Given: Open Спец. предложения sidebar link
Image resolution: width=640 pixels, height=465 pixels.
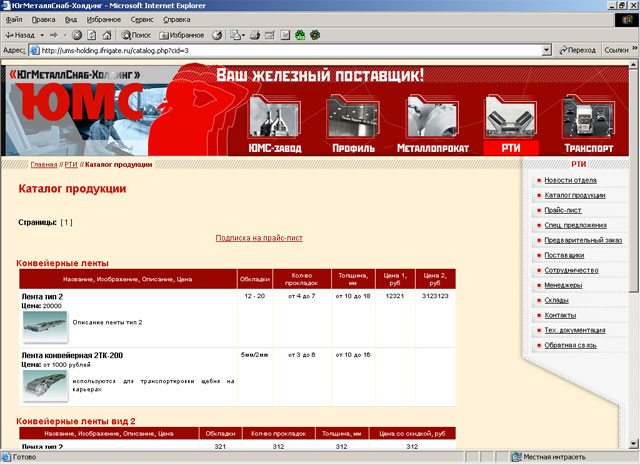Looking at the screenshot, I should pos(576,225).
